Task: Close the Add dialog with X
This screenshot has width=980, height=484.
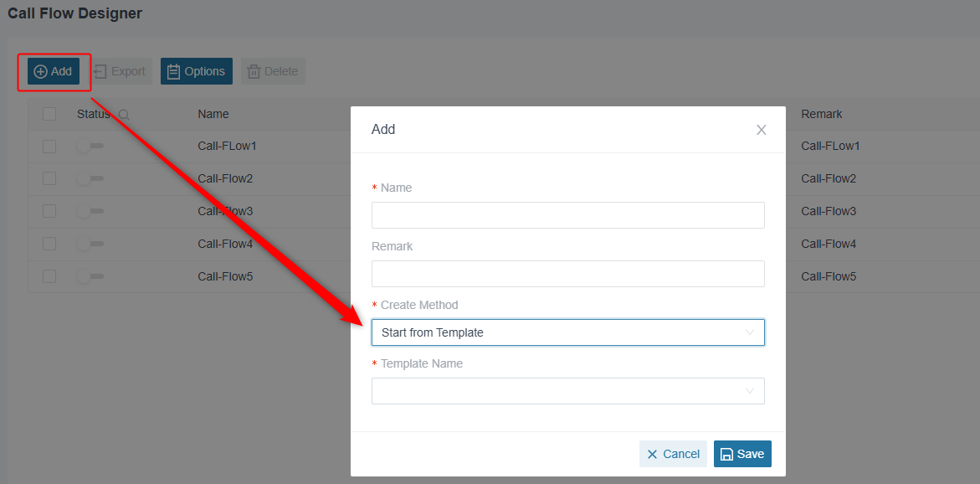Action: click(762, 130)
